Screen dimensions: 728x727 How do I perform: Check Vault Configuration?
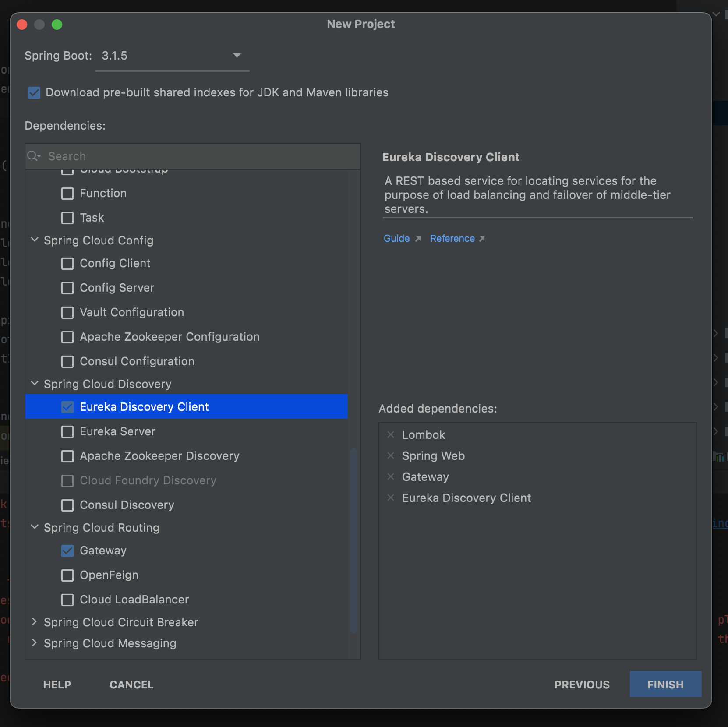(67, 312)
